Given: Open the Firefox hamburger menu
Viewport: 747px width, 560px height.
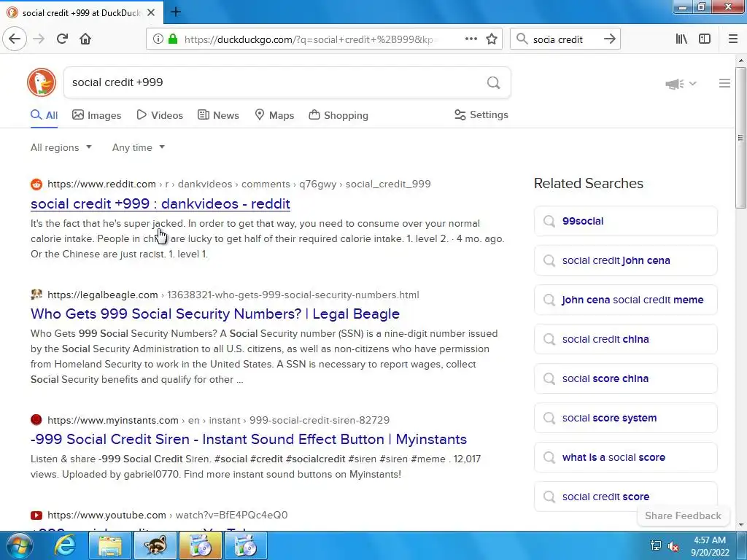Looking at the screenshot, I should point(732,39).
